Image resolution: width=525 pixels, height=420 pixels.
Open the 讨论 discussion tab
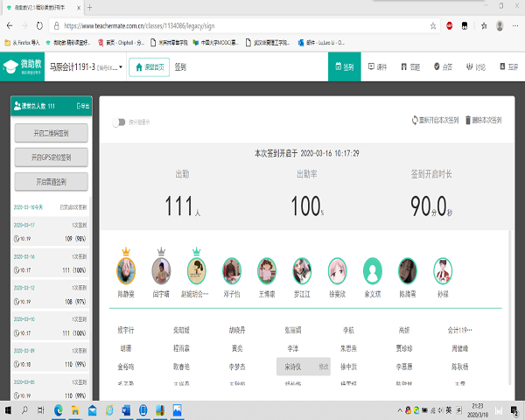point(476,66)
